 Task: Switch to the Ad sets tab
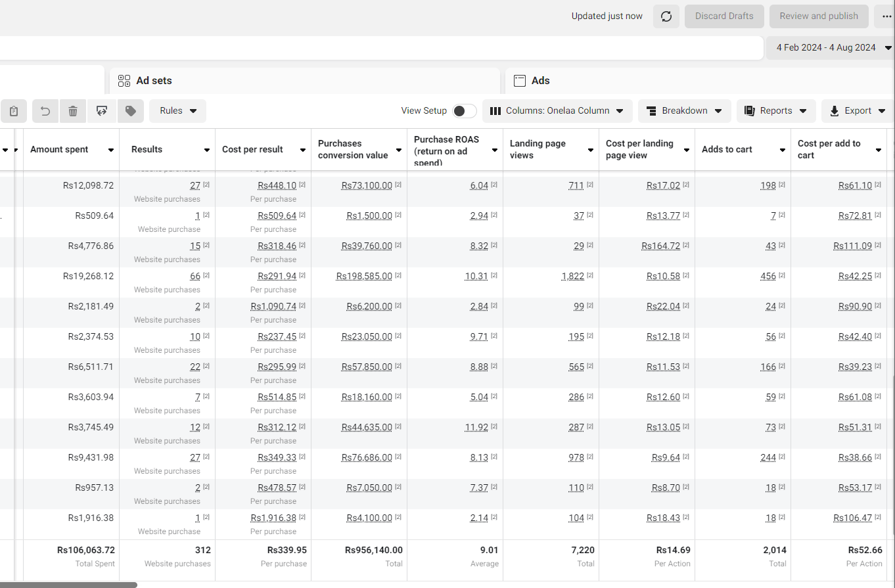305,81
